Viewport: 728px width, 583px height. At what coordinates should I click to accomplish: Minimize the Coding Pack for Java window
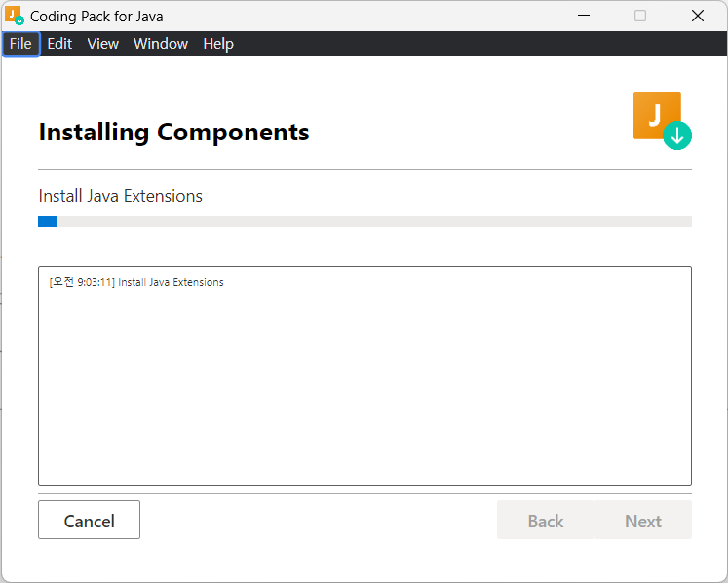584,16
